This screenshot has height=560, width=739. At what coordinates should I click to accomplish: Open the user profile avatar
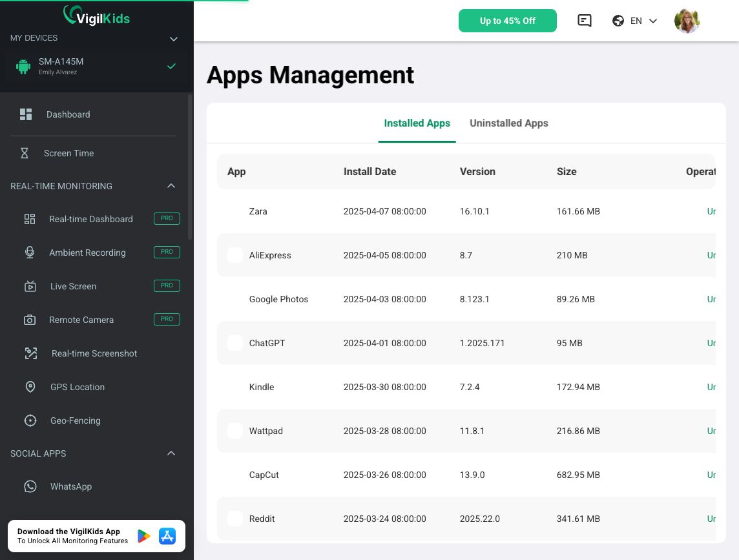[x=687, y=21]
